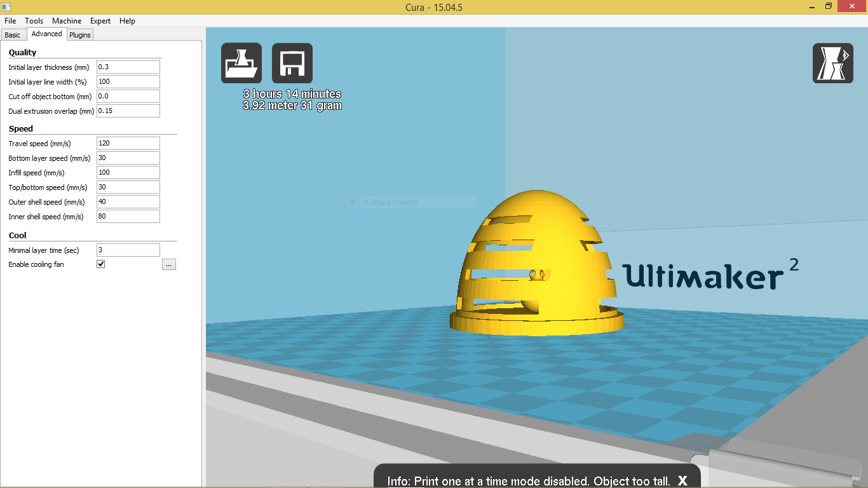
Task: Open the Tools menu
Action: [34, 21]
